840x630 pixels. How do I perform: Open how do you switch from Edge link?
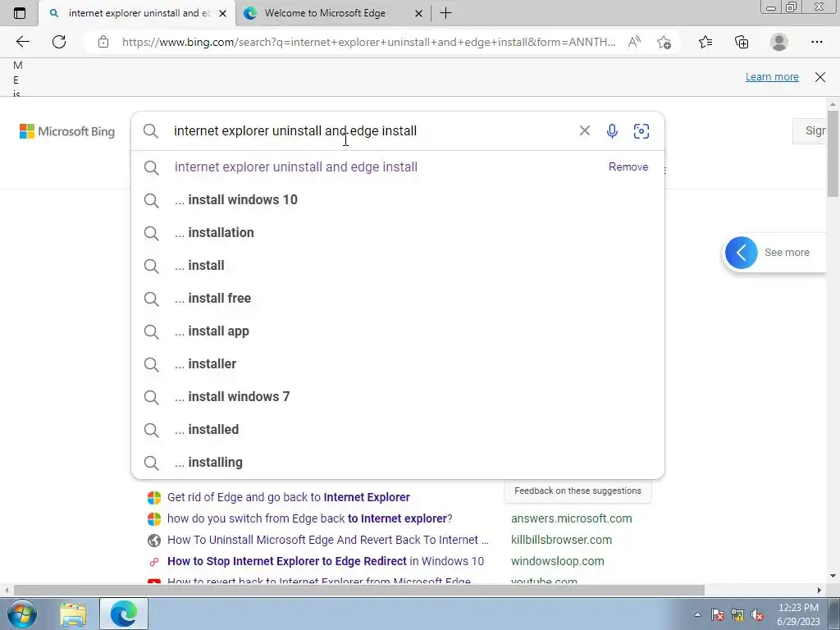click(x=309, y=518)
